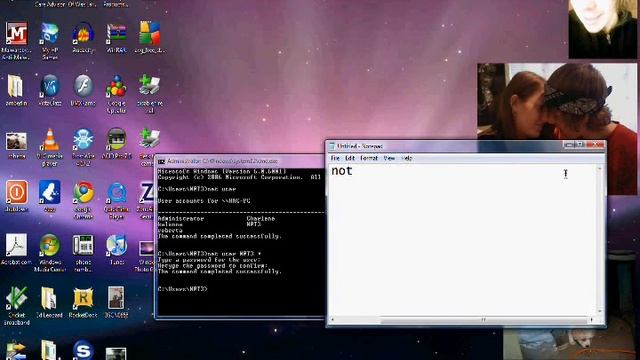Click the Notepad icon in its title bar
This screenshot has width=640, height=360.
click(x=332, y=146)
